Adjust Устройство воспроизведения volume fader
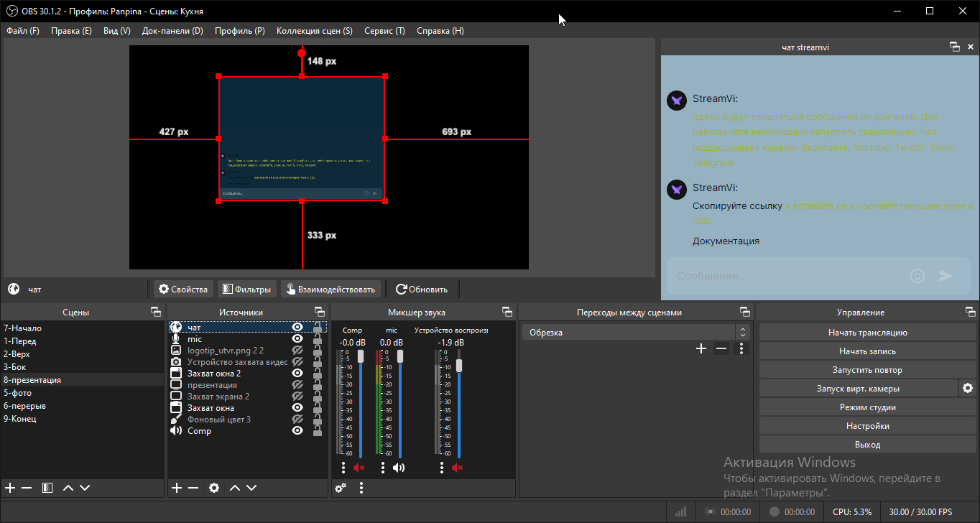The height and width of the screenshot is (523, 980). point(459,365)
